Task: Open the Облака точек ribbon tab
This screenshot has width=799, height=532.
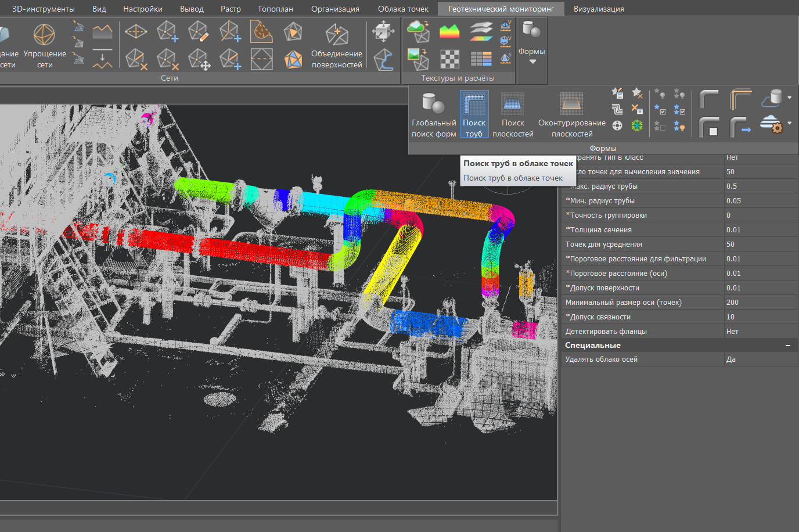Action: [403, 9]
